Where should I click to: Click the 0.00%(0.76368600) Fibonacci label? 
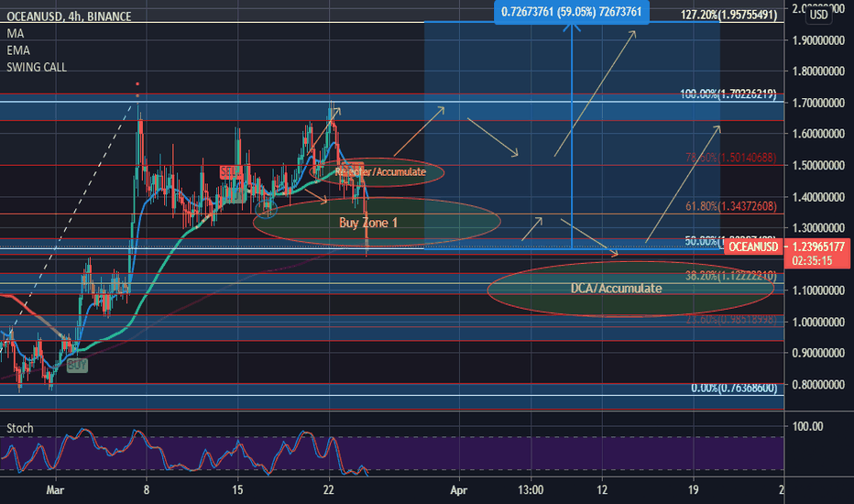click(x=734, y=389)
